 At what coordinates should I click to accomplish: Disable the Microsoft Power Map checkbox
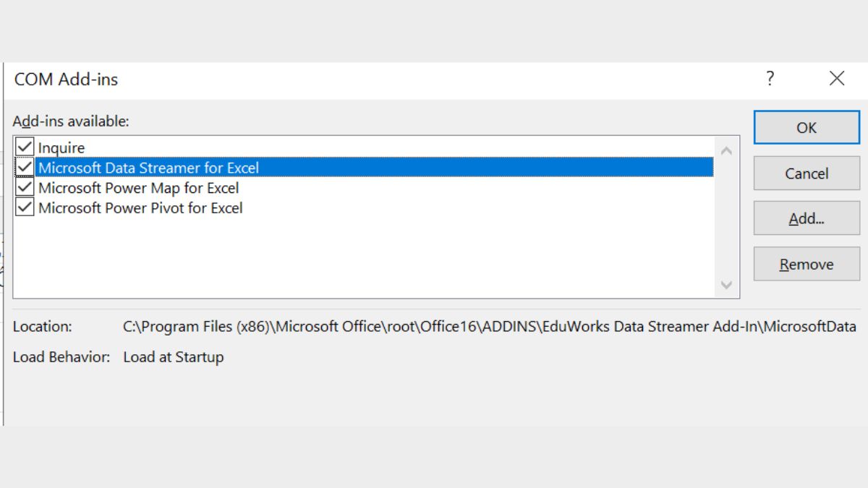25,188
